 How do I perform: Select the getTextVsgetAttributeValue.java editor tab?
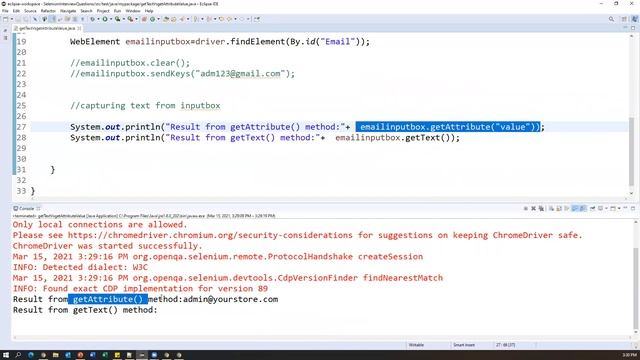(x=47, y=28)
